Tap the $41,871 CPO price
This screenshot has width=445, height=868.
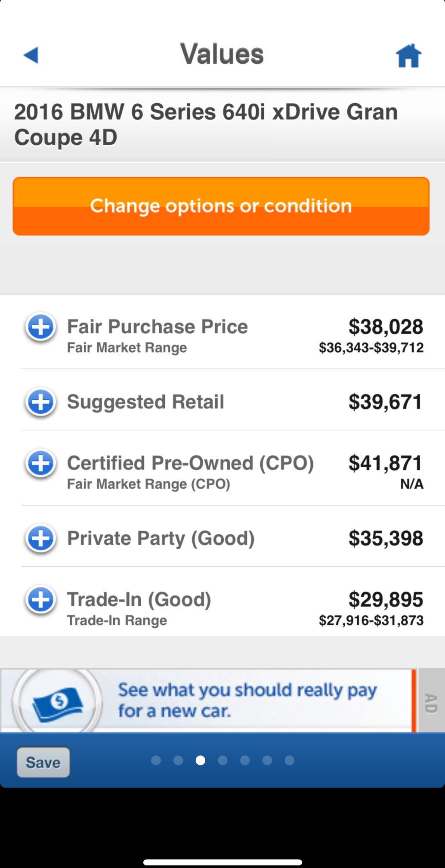click(x=386, y=463)
